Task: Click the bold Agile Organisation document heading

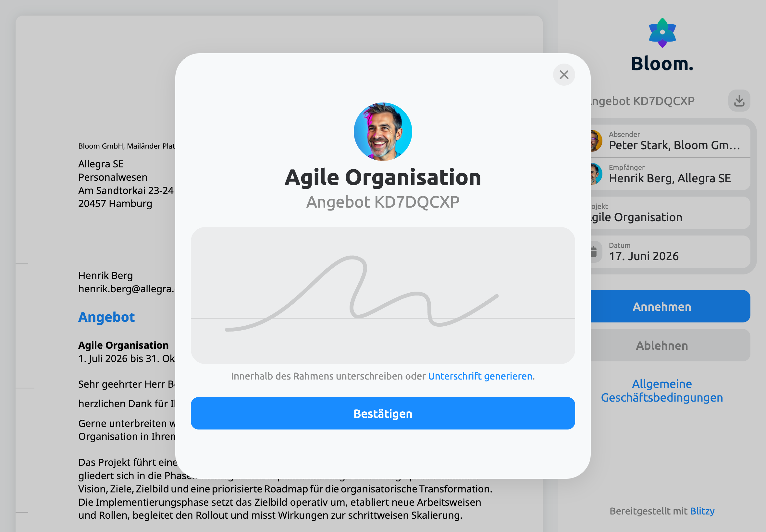Action: click(x=123, y=345)
